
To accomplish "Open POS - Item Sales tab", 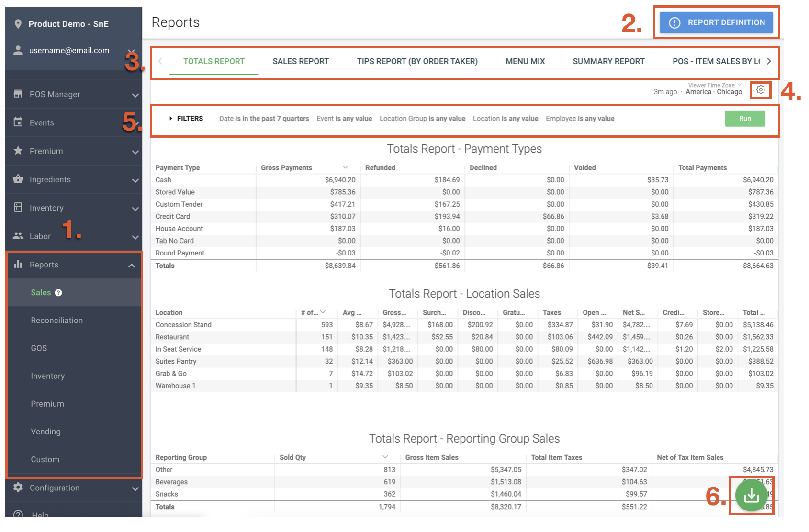I will (716, 61).
